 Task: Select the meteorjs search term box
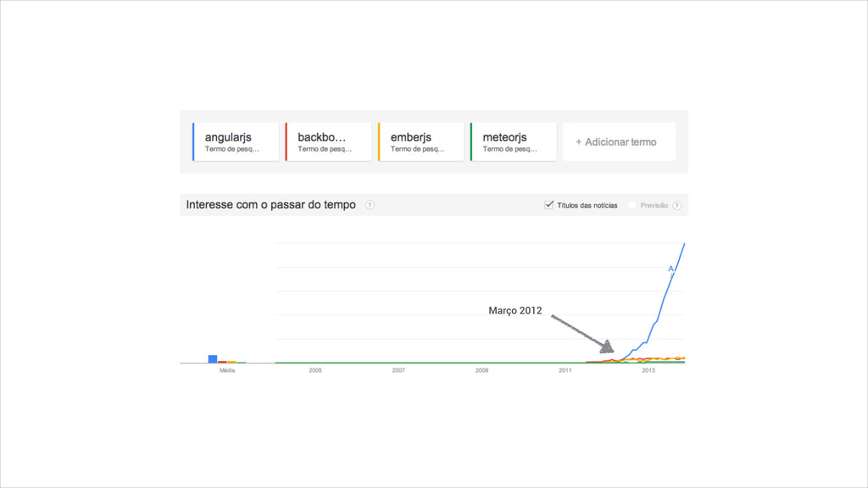[513, 142]
